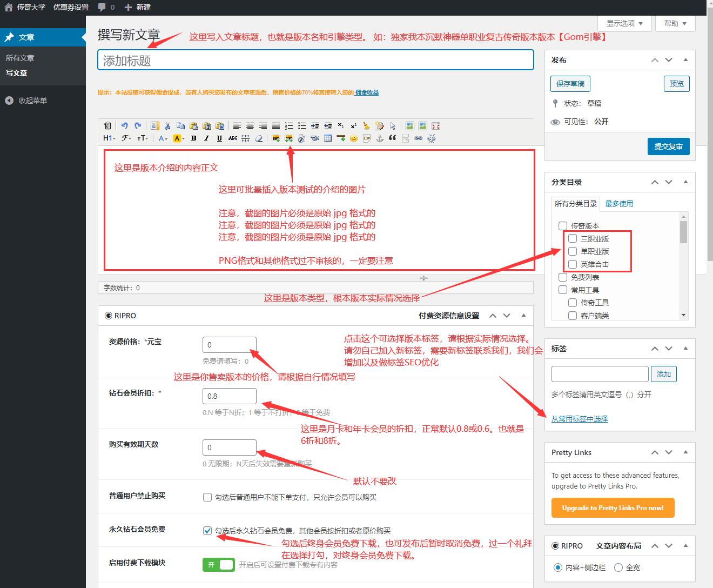Open the 显示选项 dropdown

click(x=624, y=23)
